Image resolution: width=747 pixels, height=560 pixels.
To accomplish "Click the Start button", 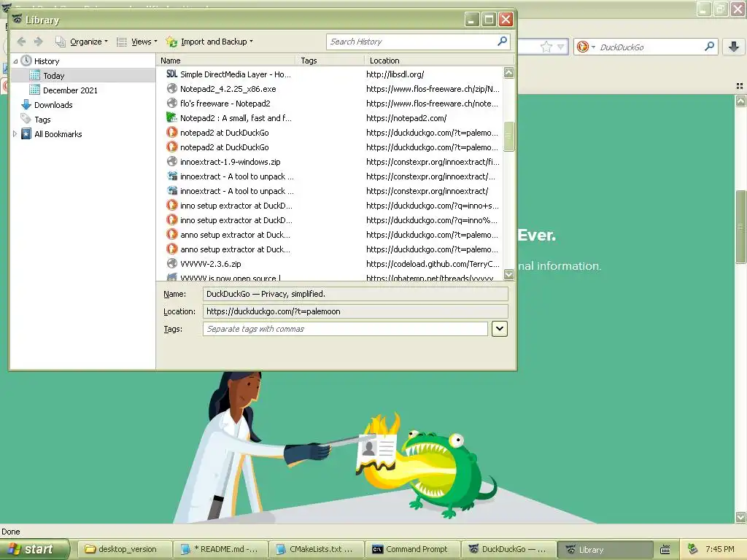I will 34,549.
